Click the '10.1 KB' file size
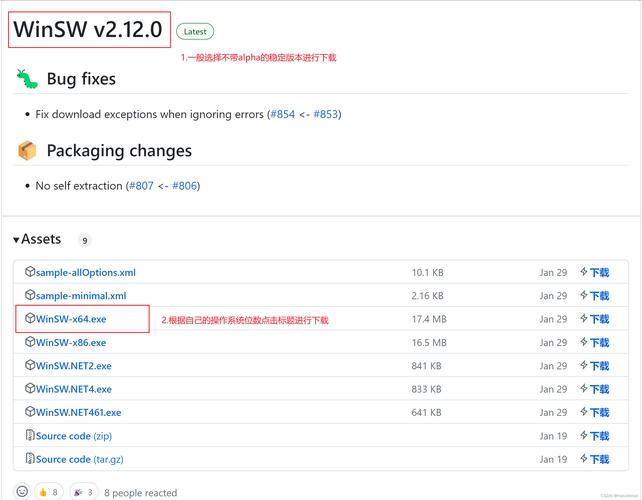 [427, 273]
